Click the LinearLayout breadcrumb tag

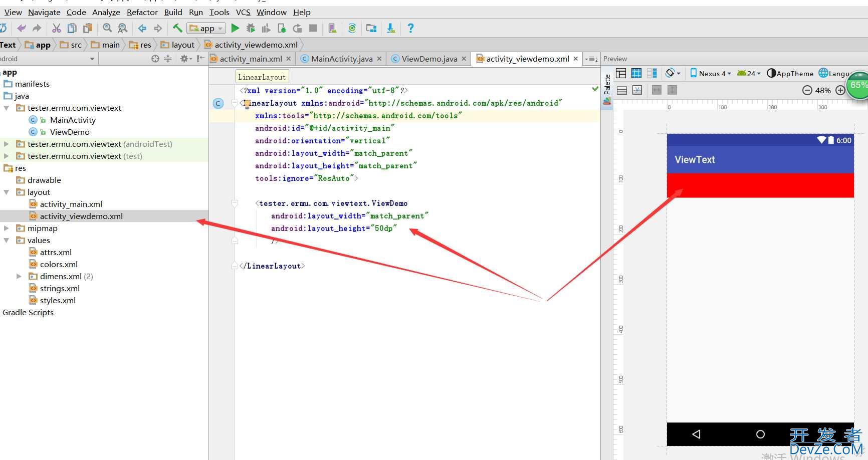[x=262, y=77]
